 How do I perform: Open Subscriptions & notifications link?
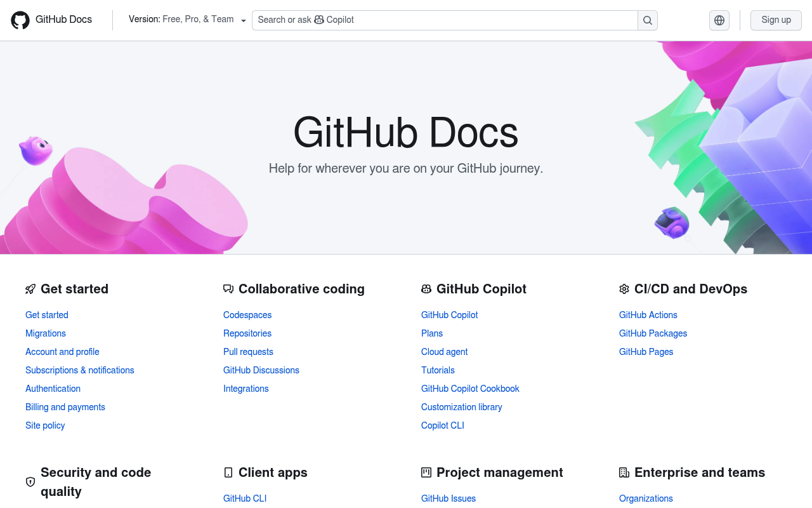click(80, 370)
